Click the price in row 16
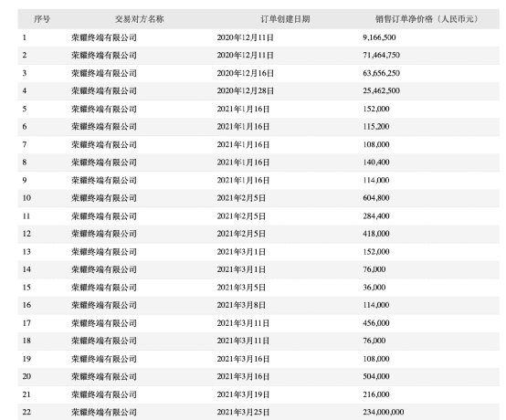 [x=376, y=305]
